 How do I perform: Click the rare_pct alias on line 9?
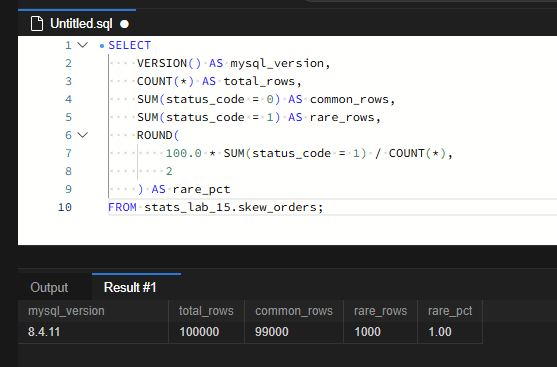[x=201, y=189]
